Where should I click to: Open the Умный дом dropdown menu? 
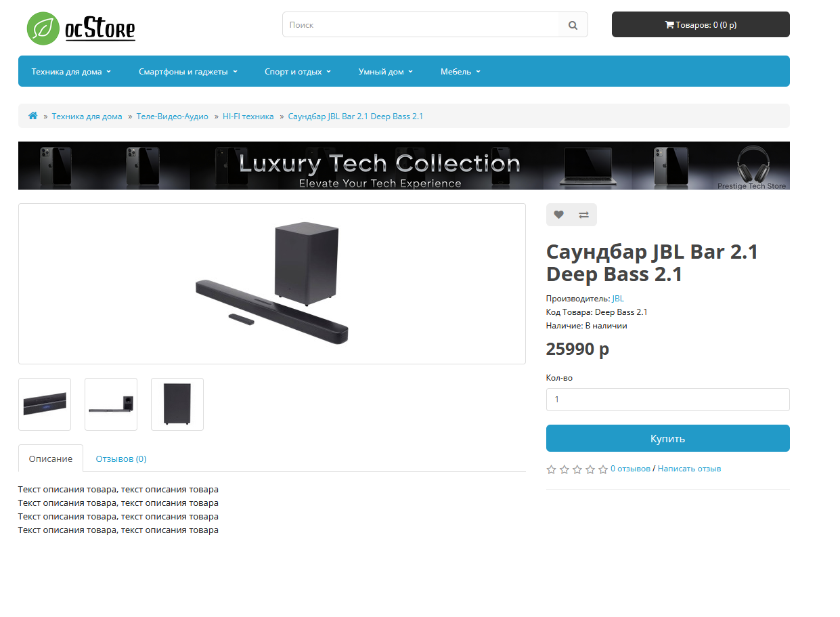coord(385,71)
